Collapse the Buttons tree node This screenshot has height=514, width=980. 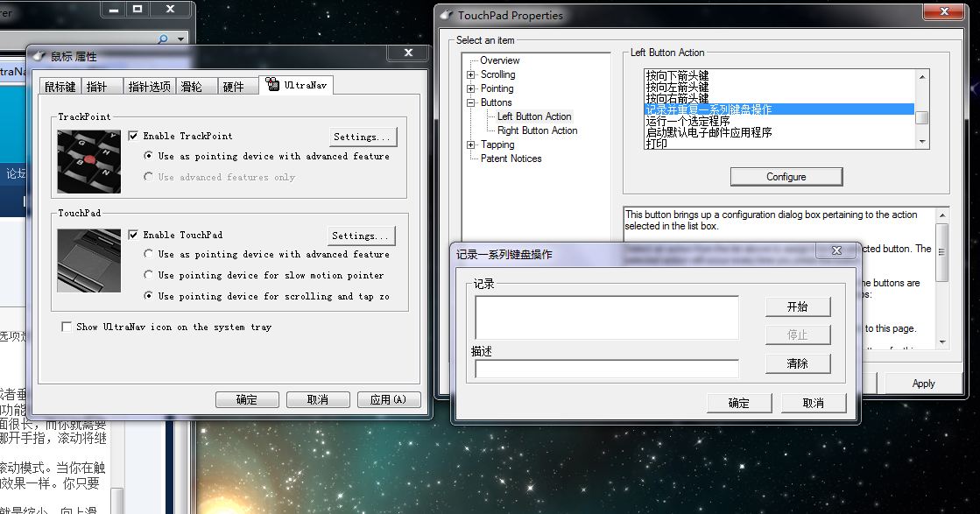(x=471, y=102)
